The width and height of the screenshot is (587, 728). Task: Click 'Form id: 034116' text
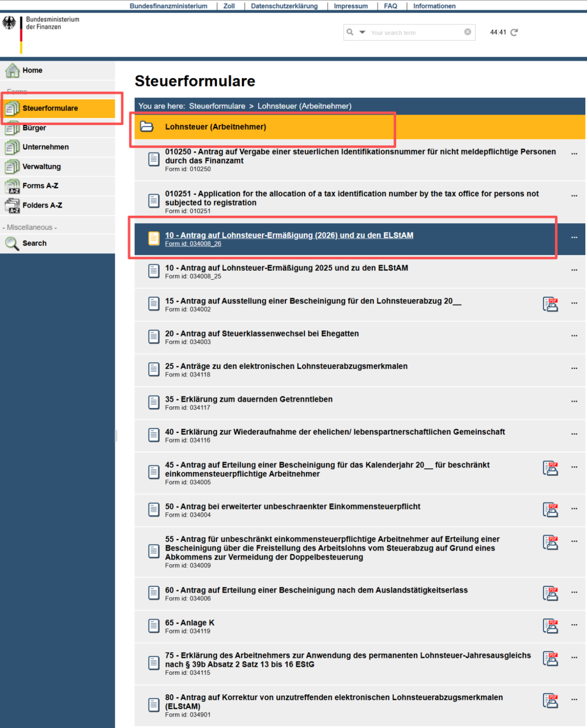click(x=188, y=440)
